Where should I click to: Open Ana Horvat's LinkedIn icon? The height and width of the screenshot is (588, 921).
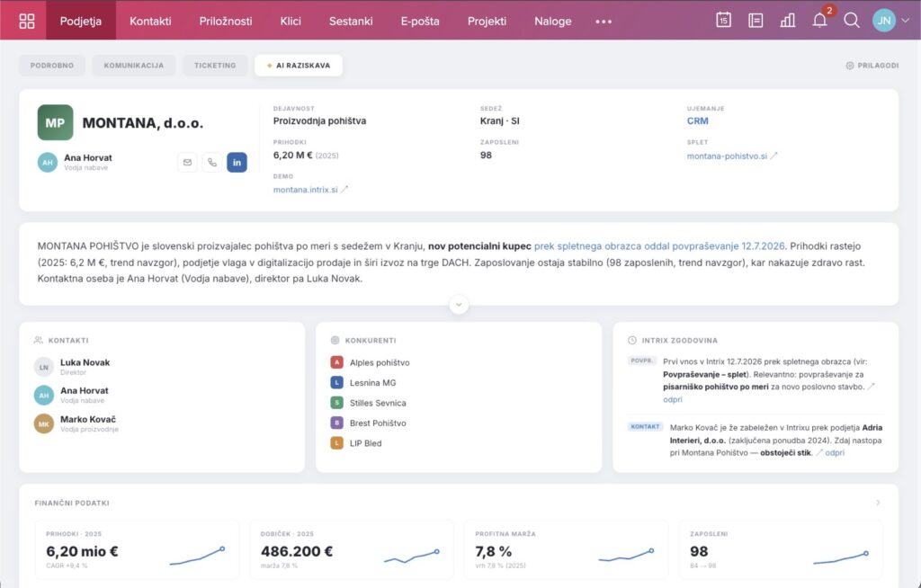237,162
